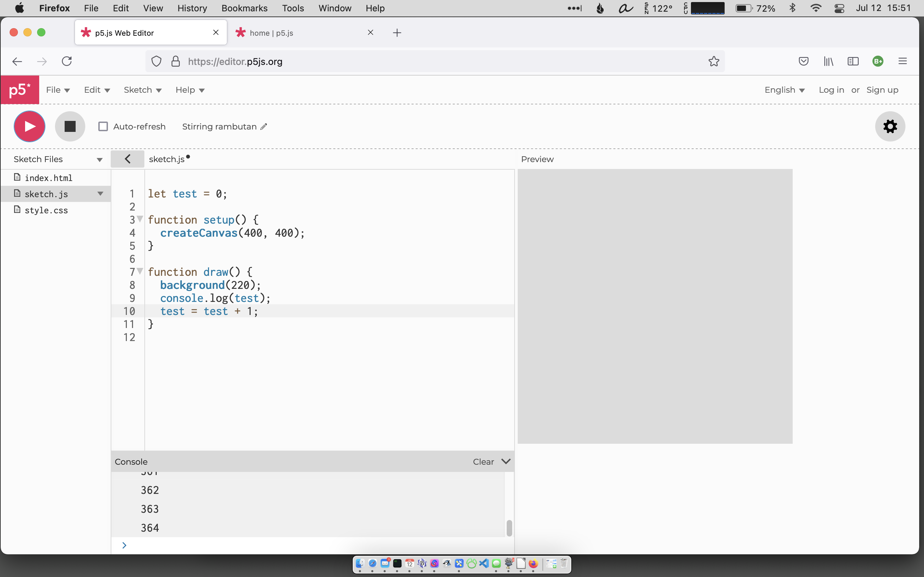This screenshot has width=924, height=577.
Task: Click the console scrollbar thumb
Action: click(x=509, y=528)
